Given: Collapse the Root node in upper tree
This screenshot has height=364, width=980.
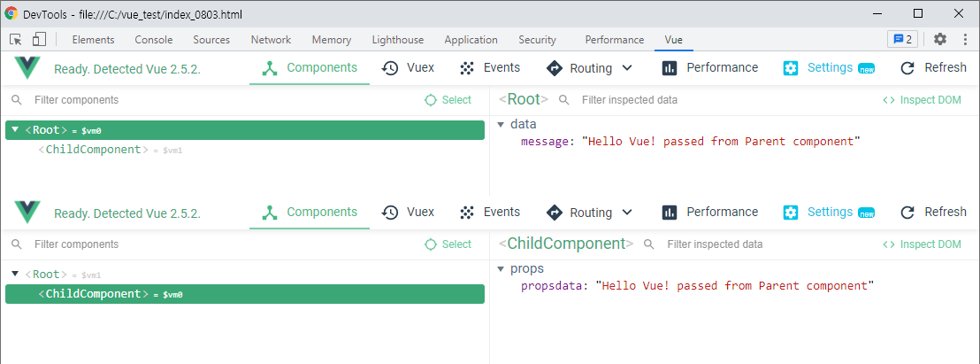Looking at the screenshot, I should [x=16, y=129].
